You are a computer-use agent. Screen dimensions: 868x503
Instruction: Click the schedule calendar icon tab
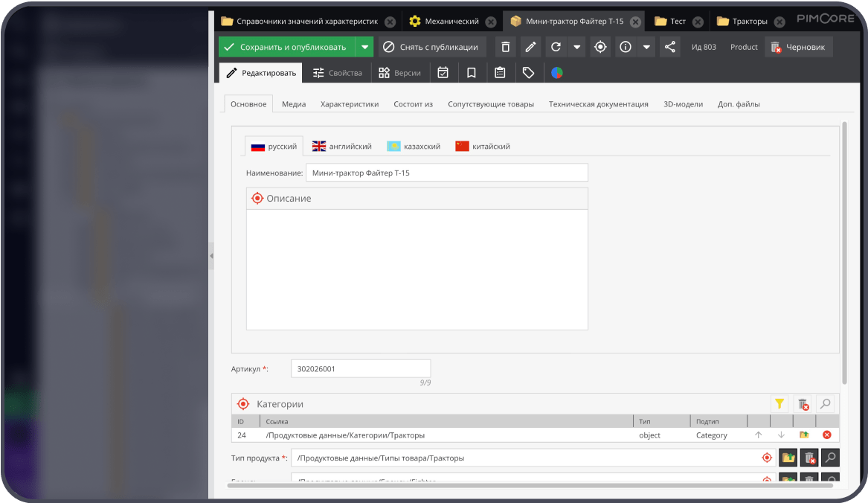pos(443,73)
